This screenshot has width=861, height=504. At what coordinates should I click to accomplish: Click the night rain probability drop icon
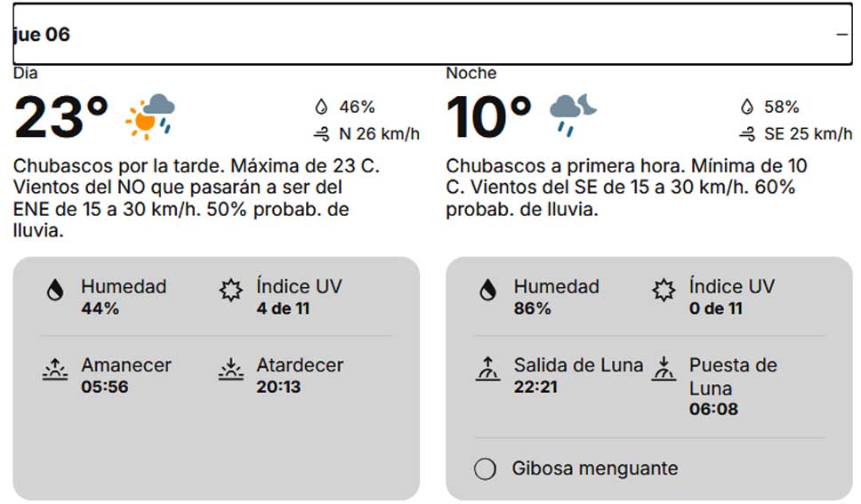tap(746, 108)
